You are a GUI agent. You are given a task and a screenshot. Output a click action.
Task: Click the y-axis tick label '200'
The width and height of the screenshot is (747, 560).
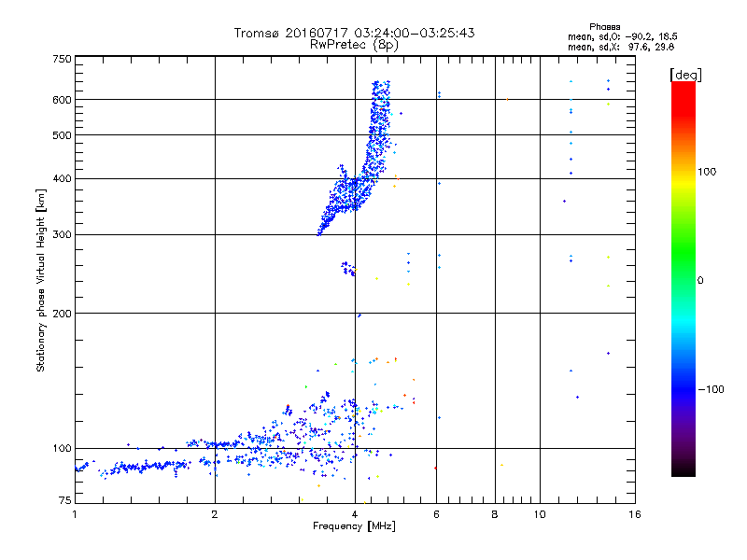point(62,314)
